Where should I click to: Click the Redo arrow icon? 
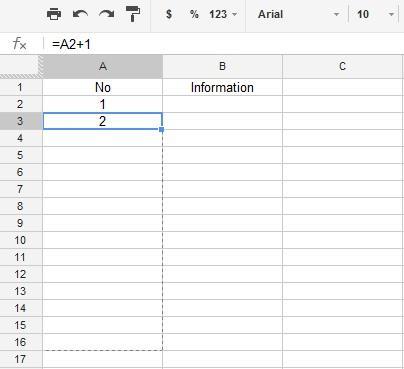107,14
